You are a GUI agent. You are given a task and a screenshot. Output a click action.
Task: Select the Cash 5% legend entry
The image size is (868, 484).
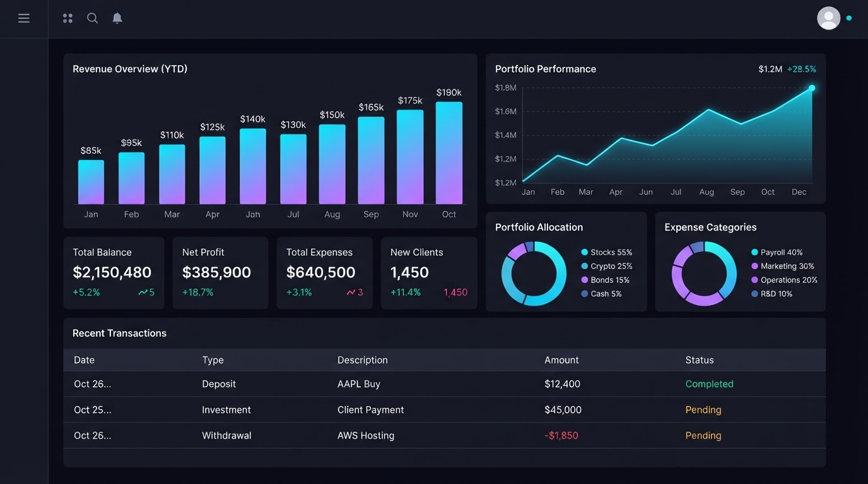click(602, 294)
